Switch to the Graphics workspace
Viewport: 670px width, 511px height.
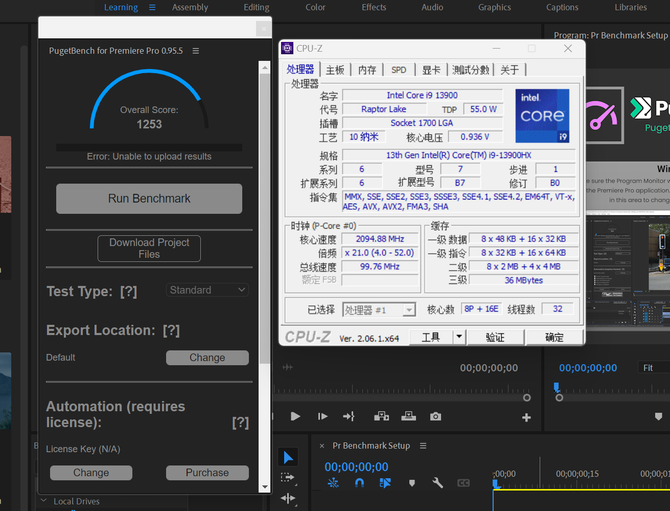[494, 7]
